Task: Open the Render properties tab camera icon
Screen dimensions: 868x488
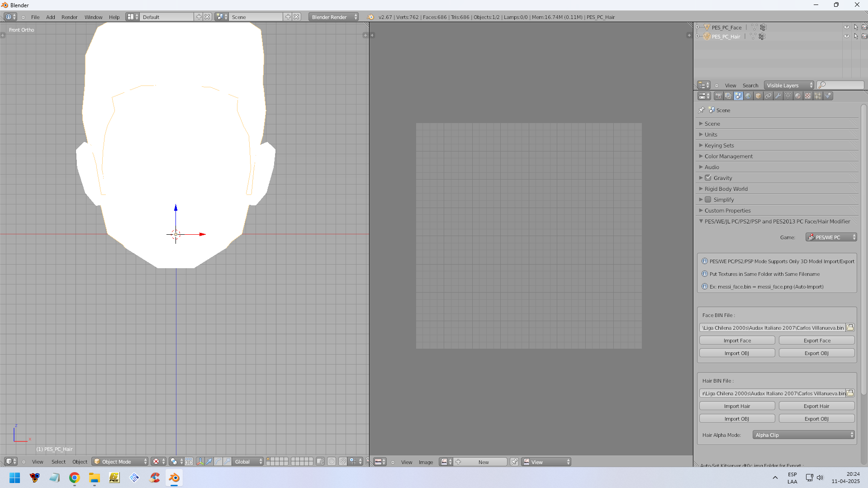Action: click(718, 96)
